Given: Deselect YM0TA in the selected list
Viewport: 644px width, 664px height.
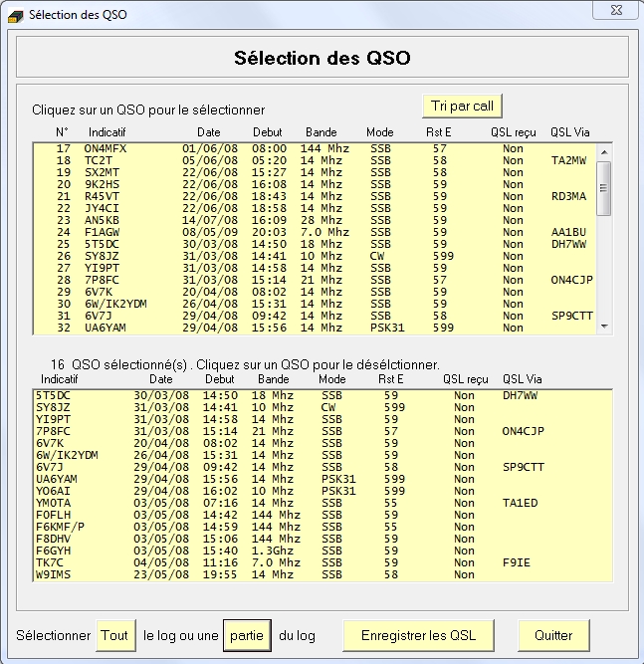Looking at the screenshot, I should (322, 503).
